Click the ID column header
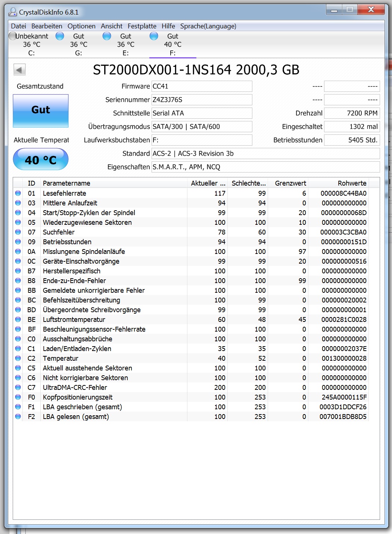 (31, 183)
